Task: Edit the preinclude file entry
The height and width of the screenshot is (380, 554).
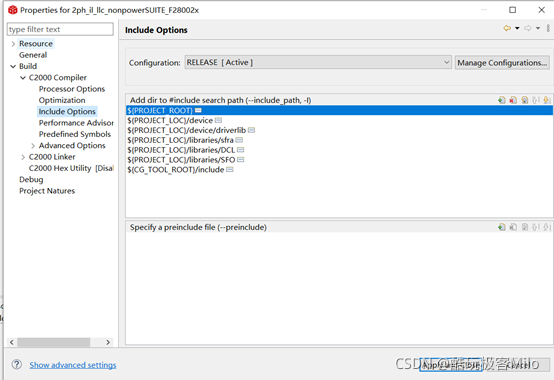Action: (525, 227)
